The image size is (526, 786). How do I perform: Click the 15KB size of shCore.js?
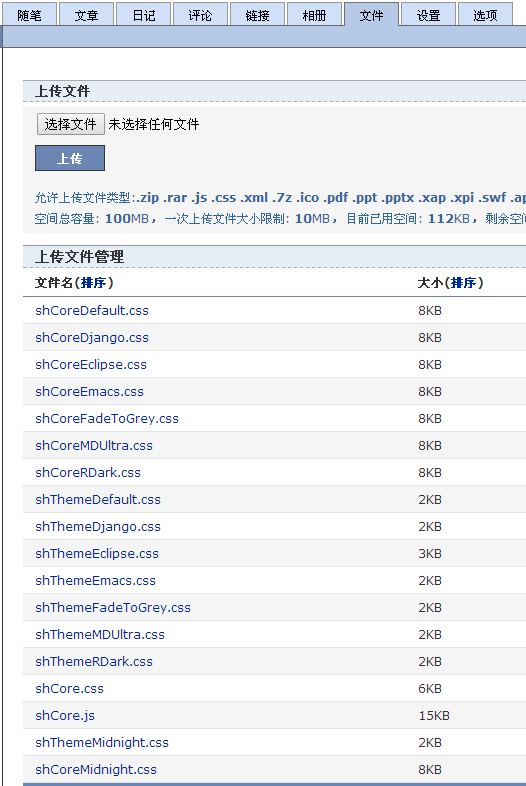coord(434,716)
